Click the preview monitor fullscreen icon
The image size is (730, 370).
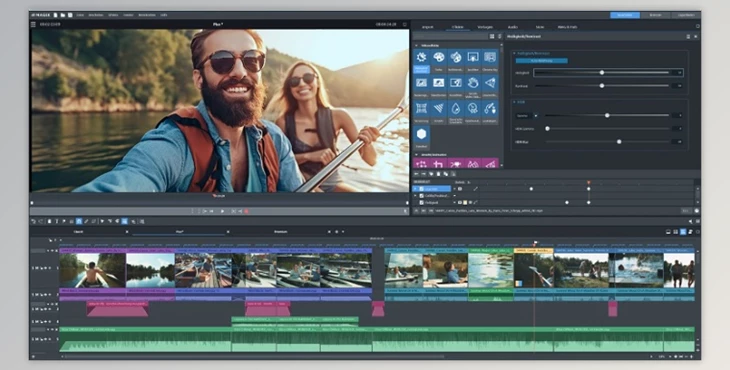pyautogui.click(x=405, y=24)
